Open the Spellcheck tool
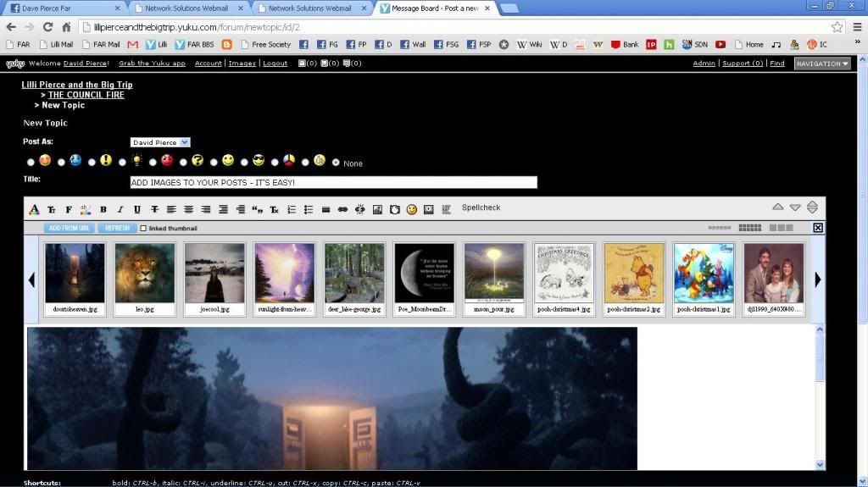Screen dimensions: 868x487 pos(481,208)
